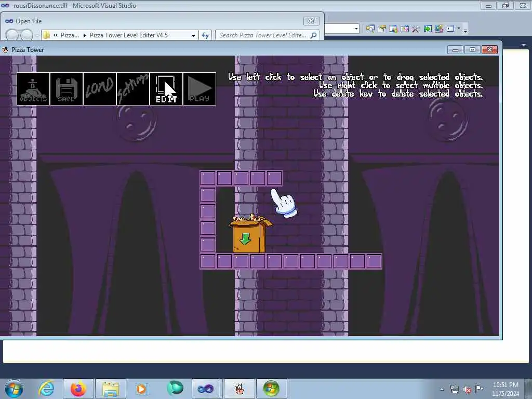Minimize the Pizza Tower window
The image size is (532, 399).
coord(455,50)
